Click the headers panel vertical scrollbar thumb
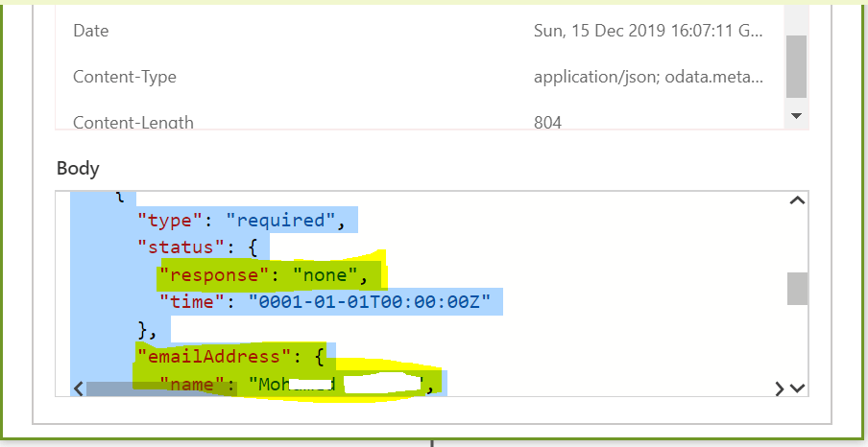Screen dimensions: 868x447 point(795,67)
